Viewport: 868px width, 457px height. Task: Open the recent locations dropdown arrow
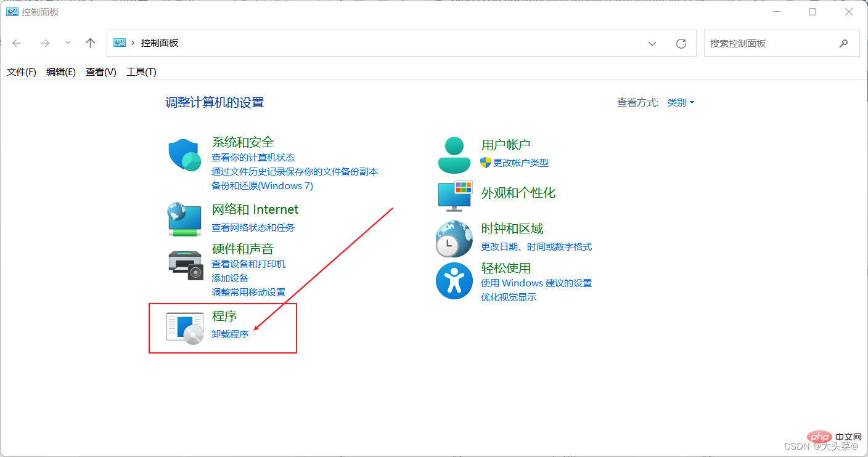click(x=68, y=43)
